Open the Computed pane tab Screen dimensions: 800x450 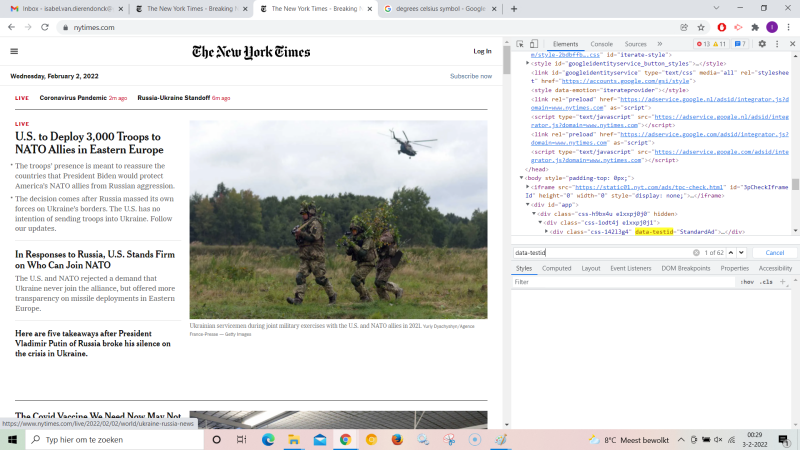pyautogui.click(x=556, y=268)
